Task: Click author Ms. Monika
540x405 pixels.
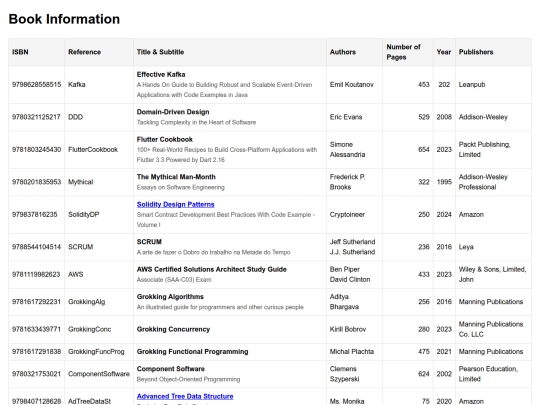Action: 347,401
